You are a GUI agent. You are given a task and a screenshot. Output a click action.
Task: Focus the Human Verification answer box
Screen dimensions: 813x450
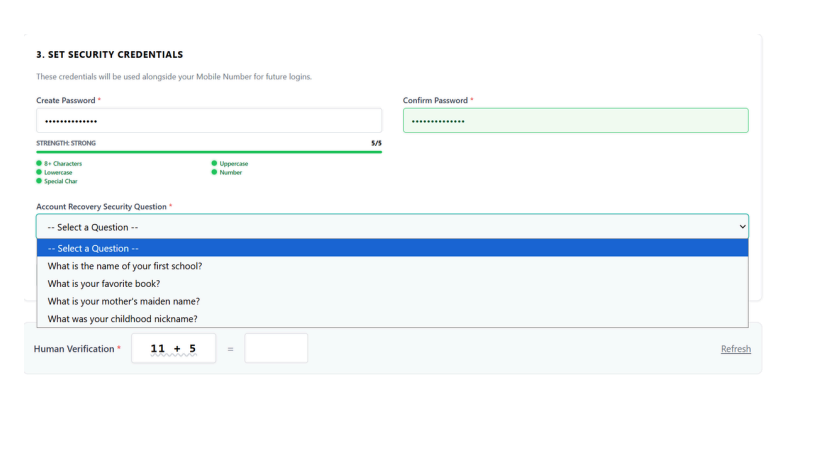tap(276, 349)
